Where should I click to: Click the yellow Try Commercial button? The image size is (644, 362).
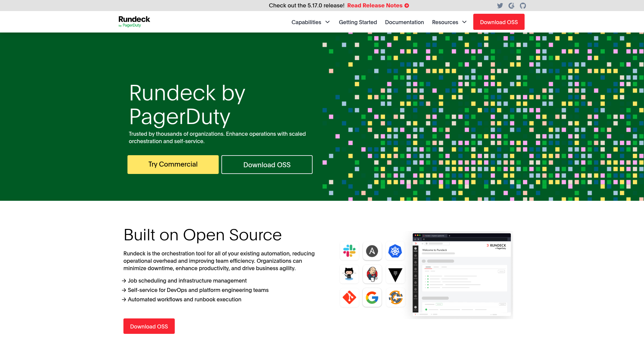173,164
